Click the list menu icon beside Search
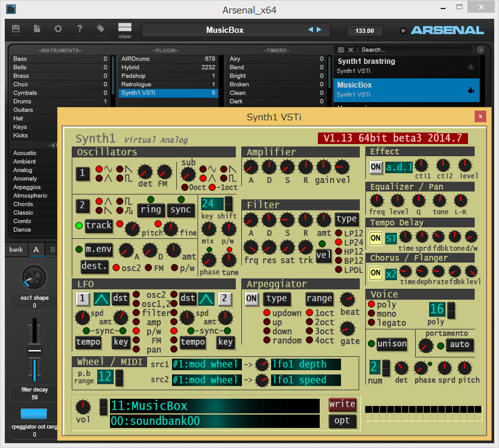This screenshot has height=448, width=499. (x=341, y=50)
